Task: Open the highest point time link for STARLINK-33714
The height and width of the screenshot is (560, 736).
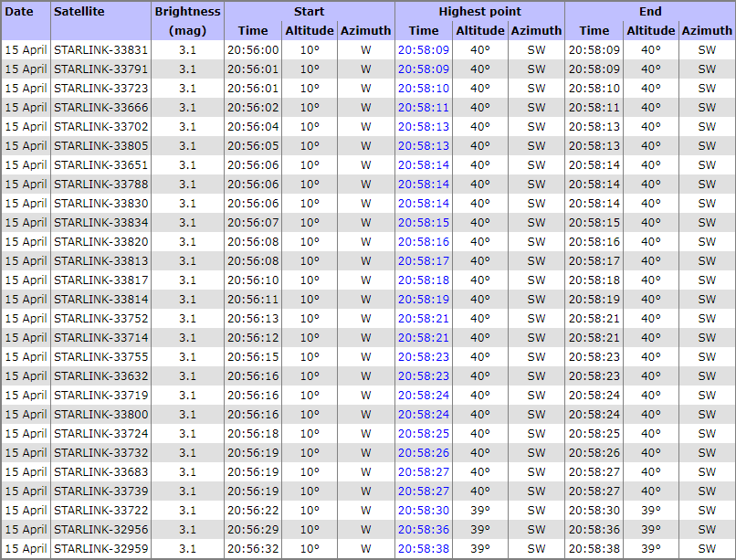Action: (x=424, y=337)
